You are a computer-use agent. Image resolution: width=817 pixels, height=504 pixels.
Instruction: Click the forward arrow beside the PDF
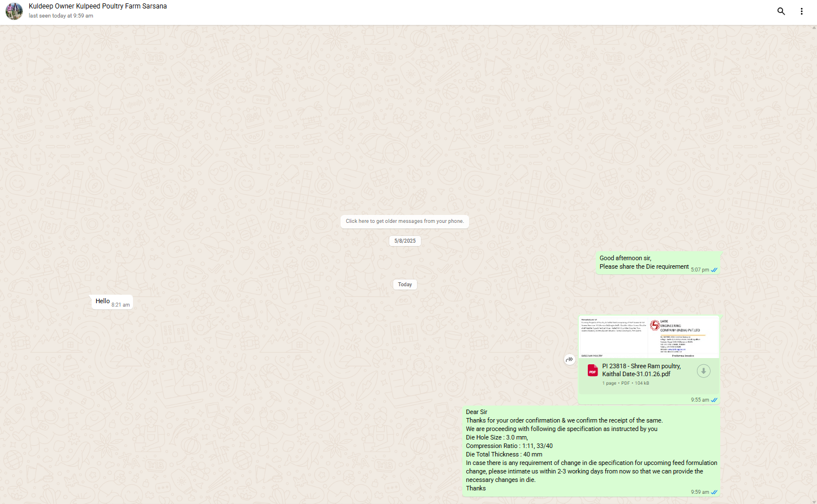[x=569, y=359]
